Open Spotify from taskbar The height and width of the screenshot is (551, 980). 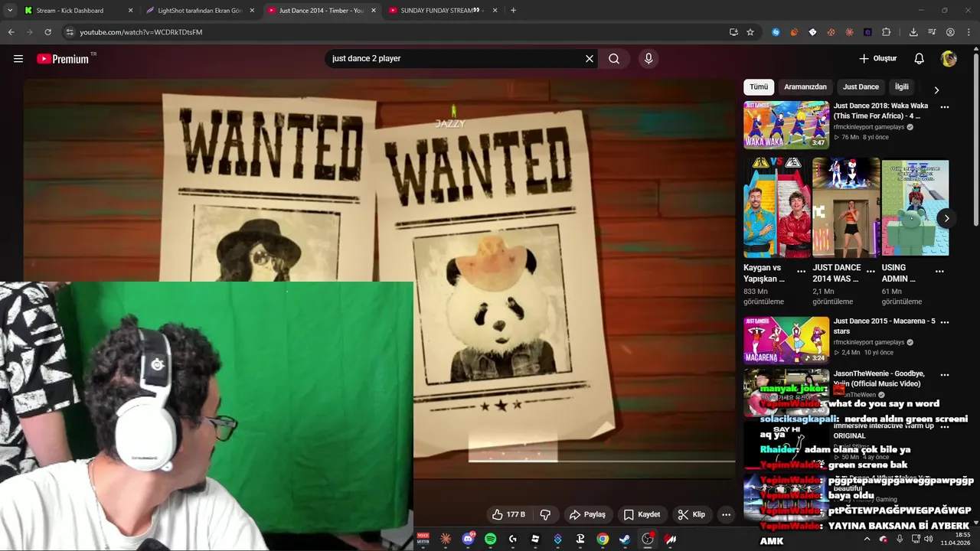[x=491, y=539]
